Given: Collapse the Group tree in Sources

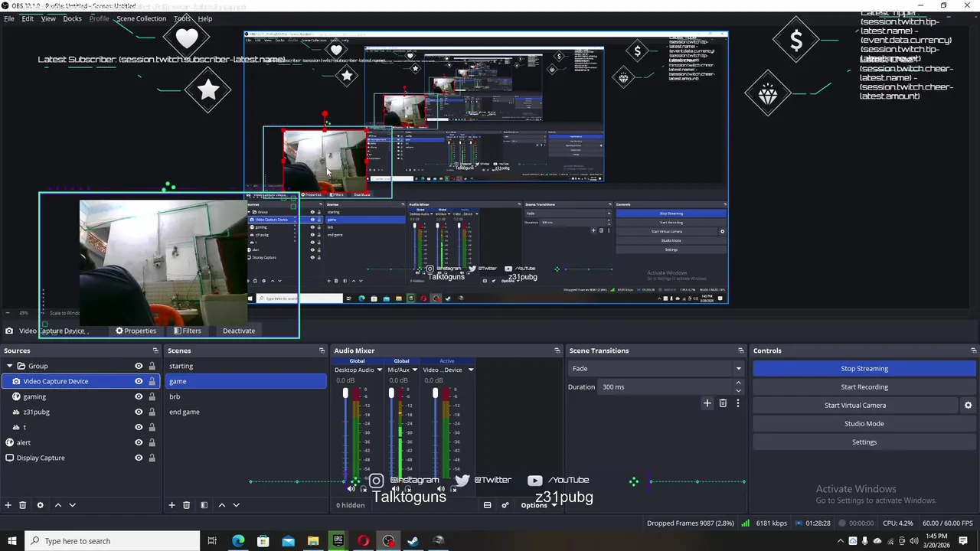Looking at the screenshot, I should [x=9, y=366].
